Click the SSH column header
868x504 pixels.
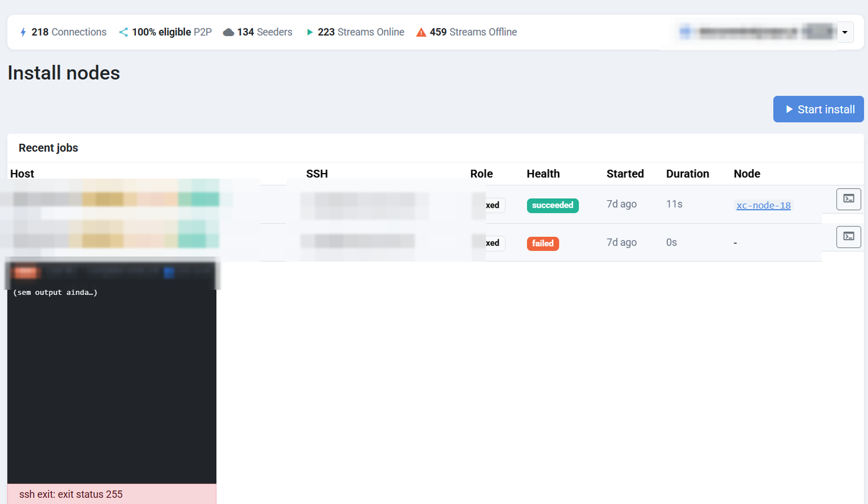(x=317, y=174)
